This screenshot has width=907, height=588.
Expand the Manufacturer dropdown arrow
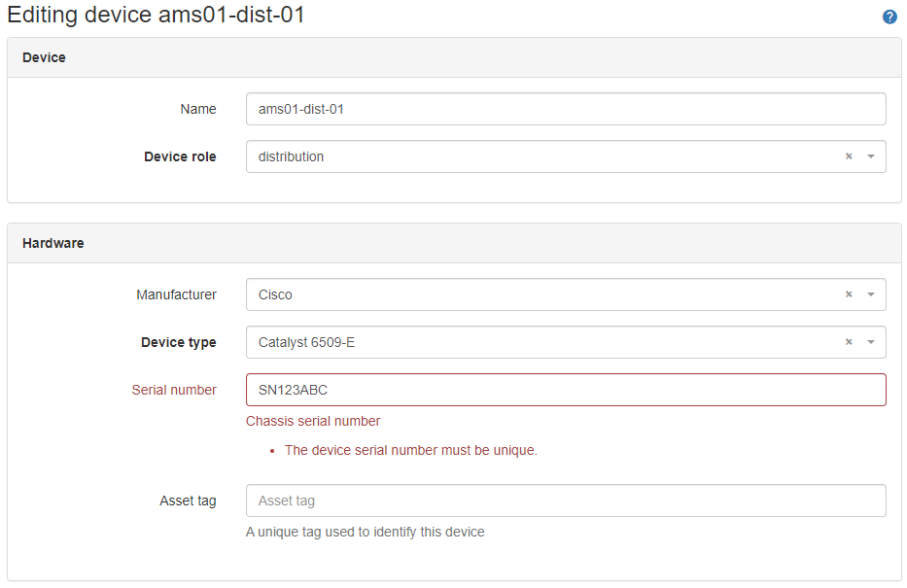click(871, 294)
